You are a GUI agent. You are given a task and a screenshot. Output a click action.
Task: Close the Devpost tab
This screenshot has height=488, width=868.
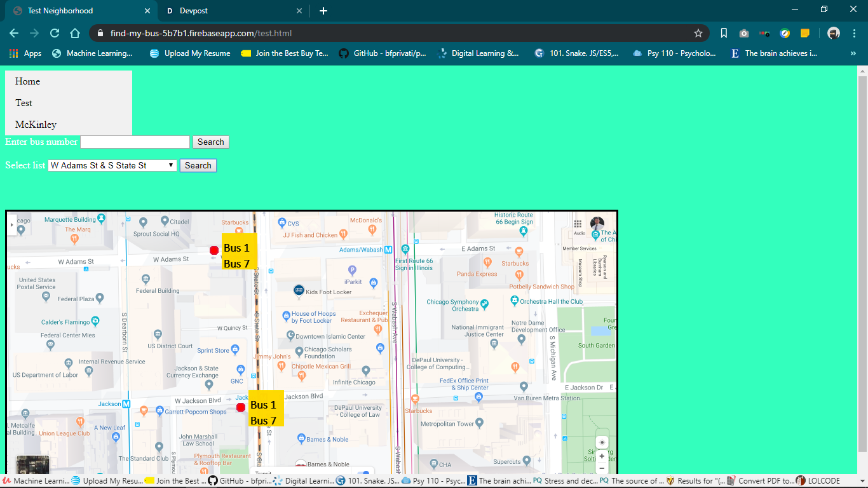tap(300, 11)
